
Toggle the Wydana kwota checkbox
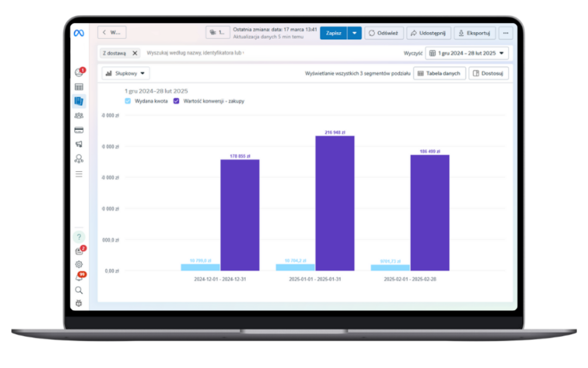point(128,101)
